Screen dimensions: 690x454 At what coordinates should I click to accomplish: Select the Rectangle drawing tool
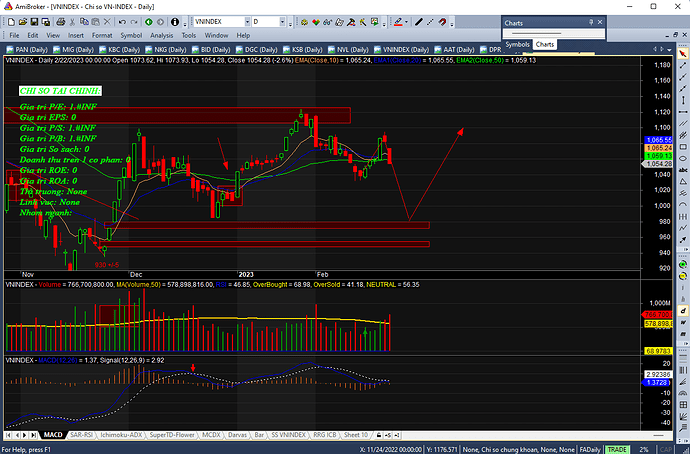coord(683,146)
